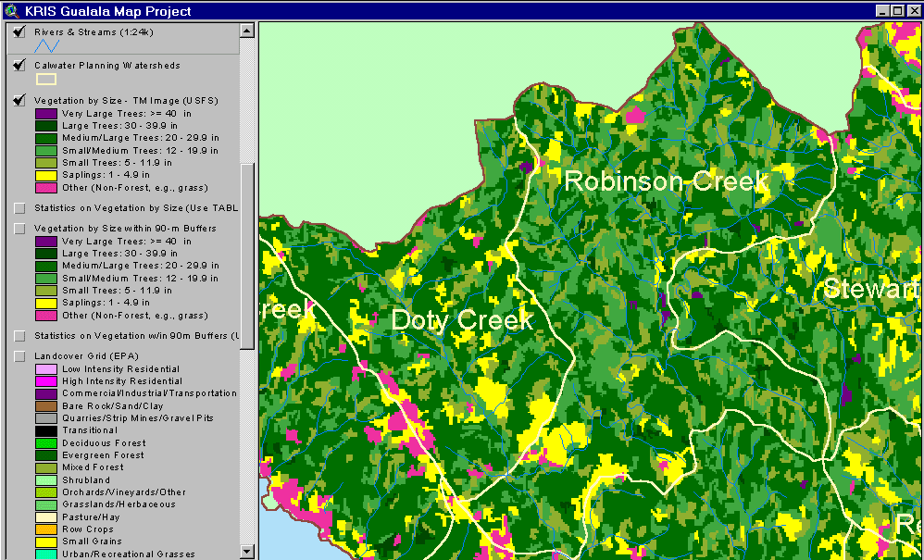Pick Medium/Large Trees swatch under TM Image
The image size is (924, 560).
tap(46, 139)
